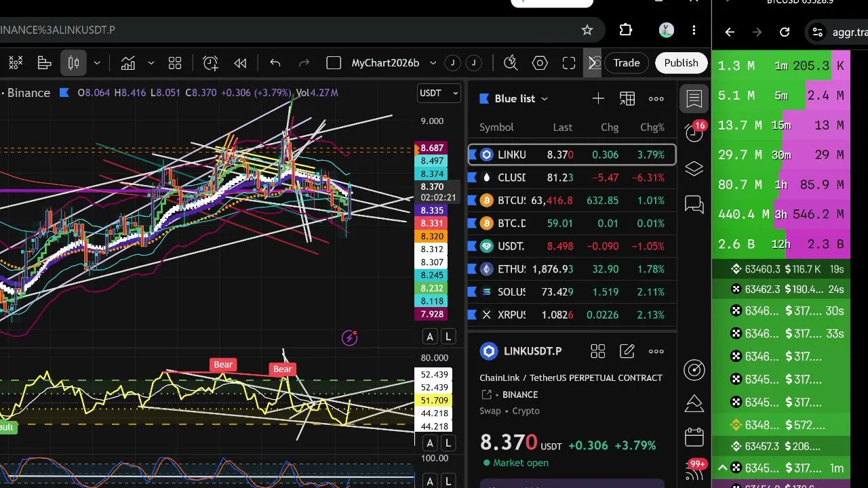
Task: Open the screener radar sidebar icon
Action: 694,369
